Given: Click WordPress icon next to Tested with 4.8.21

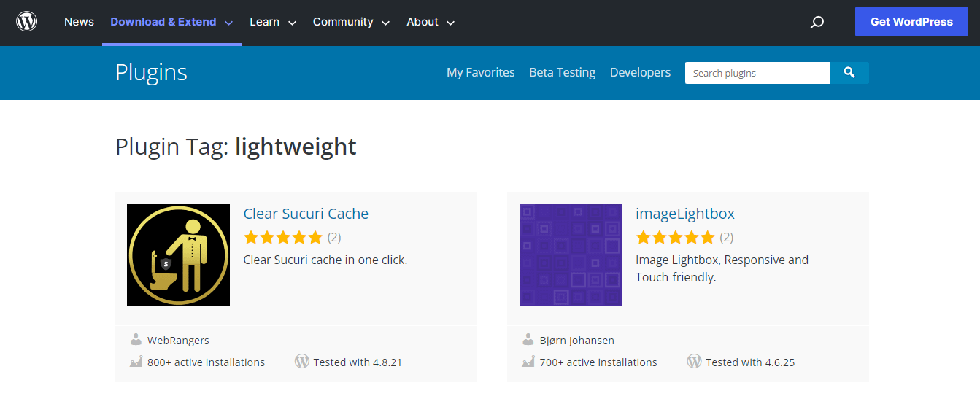Looking at the screenshot, I should (x=302, y=362).
